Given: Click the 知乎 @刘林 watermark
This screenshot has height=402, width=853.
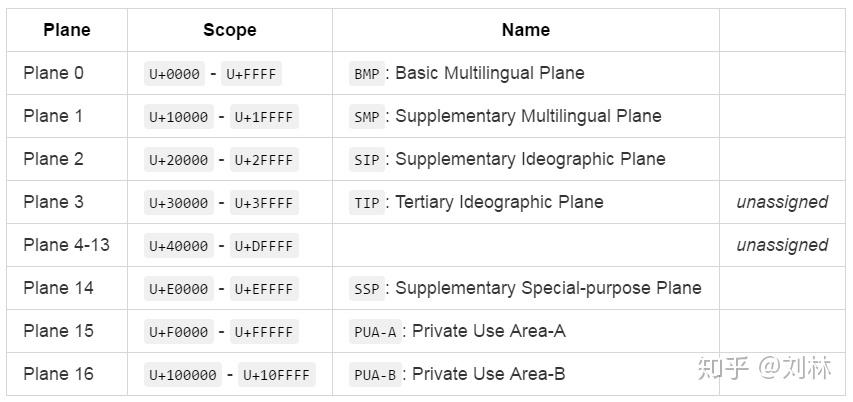Looking at the screenshot, I should click(x=768, y=369).
